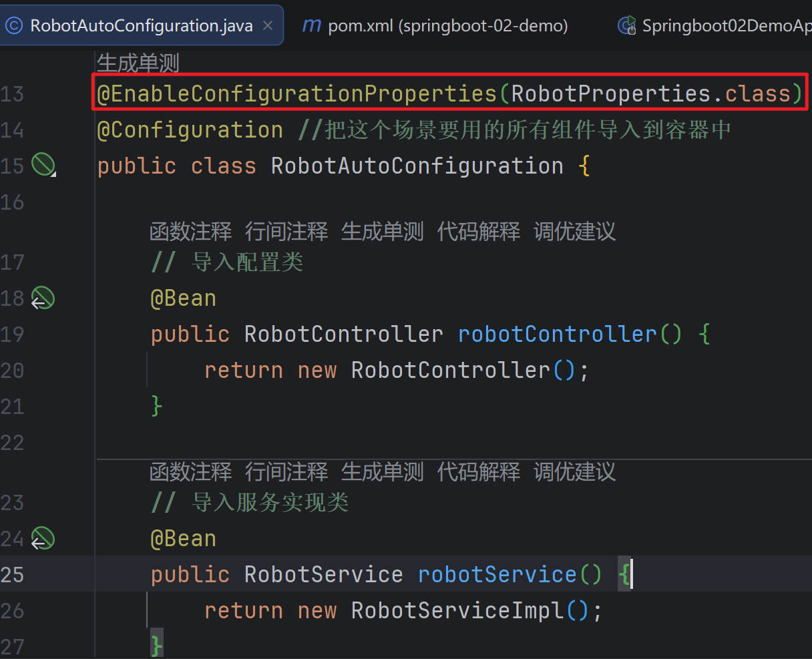Viewport: 812px width, 659px height.
Task: Close the RobotAutoConfiguration.java tab
Action: tap(268, 25)
